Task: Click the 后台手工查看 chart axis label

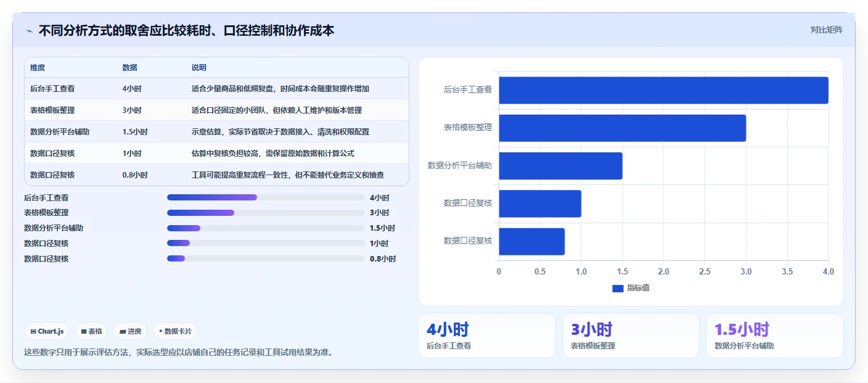Action: click(468, 90)
